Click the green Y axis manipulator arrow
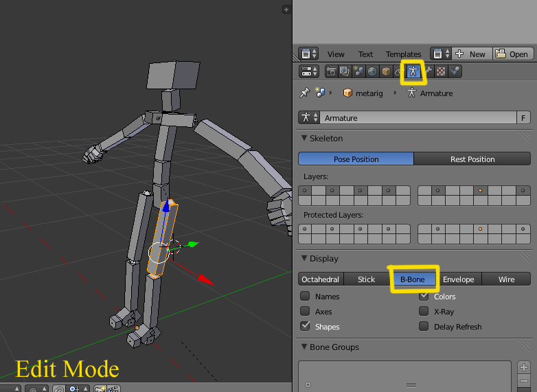The width and height of the screenshot is (537, 392). coord(194,244)
